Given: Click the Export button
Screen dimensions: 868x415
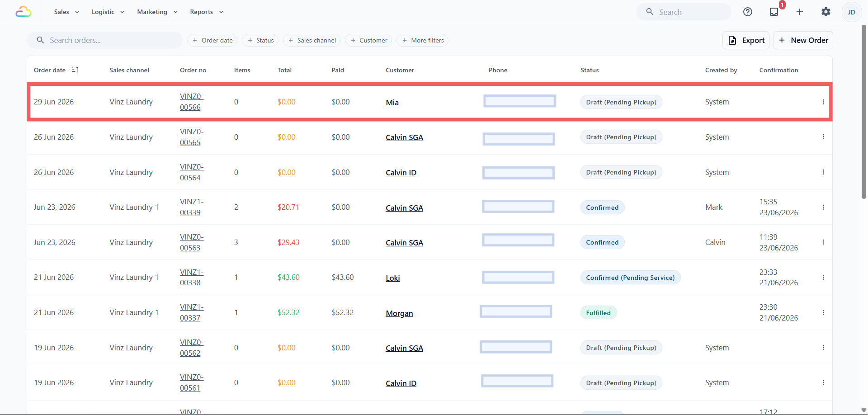Looking at the screenshot, I should click(746, 40).
